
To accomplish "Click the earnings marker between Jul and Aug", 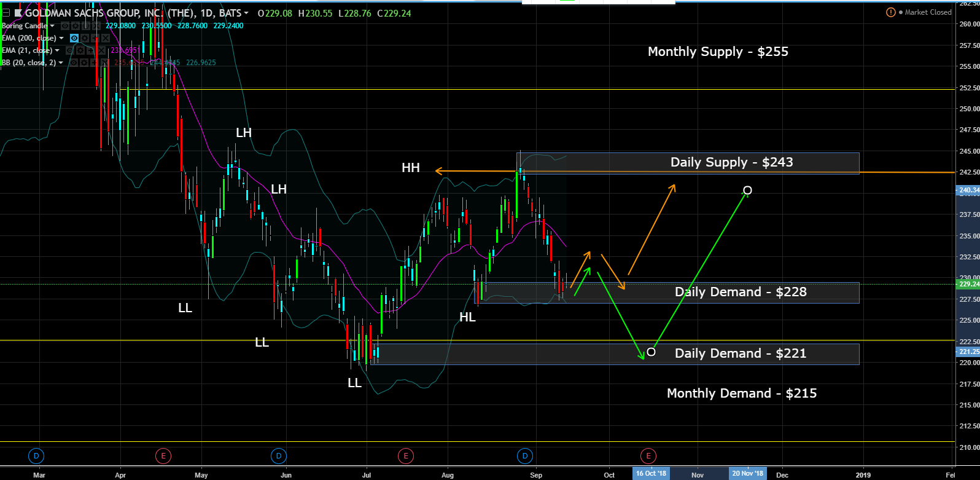I will [405, 456].
